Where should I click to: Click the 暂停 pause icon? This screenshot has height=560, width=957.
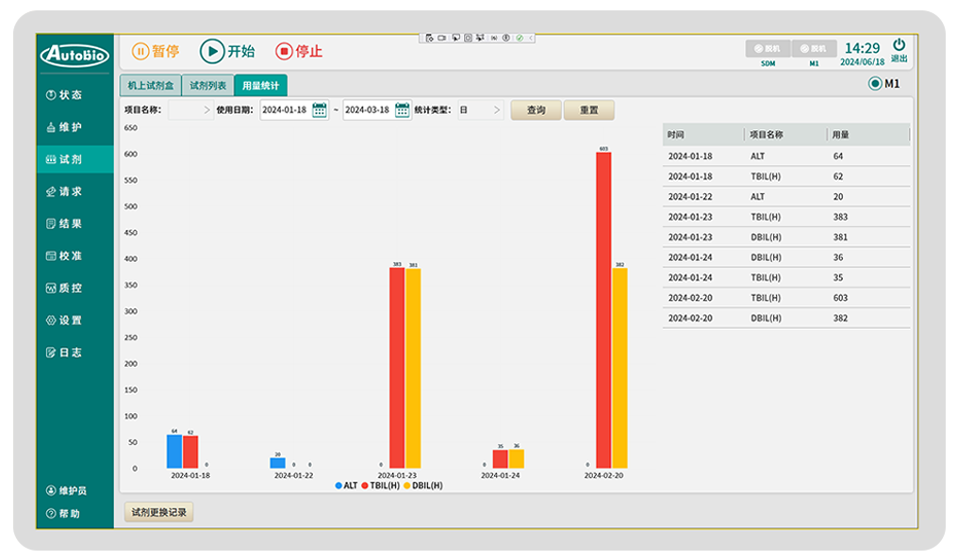[140, 52]
